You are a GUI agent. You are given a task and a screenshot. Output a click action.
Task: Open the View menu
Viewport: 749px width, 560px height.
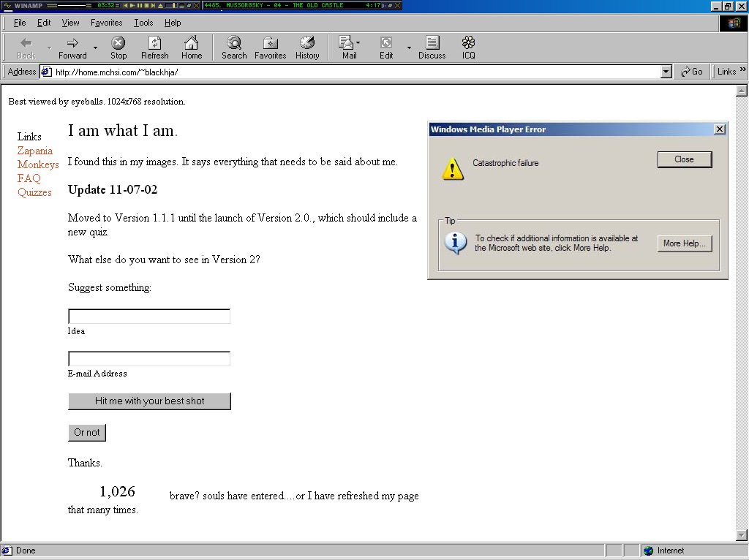tap(70, 23)
